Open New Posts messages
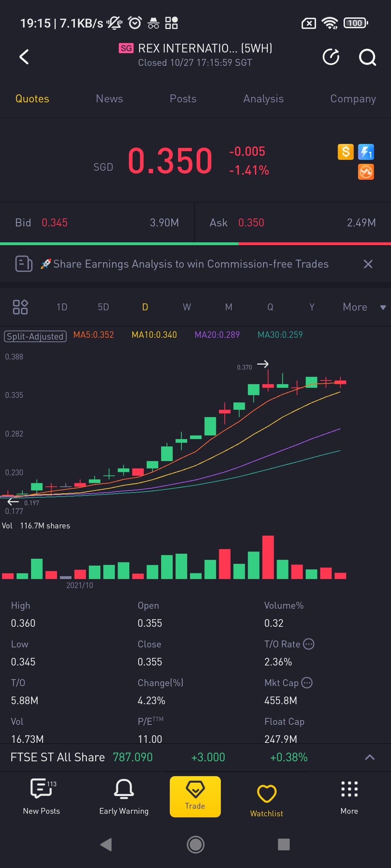The image size is (391, 868). click(x=41, y=797)
